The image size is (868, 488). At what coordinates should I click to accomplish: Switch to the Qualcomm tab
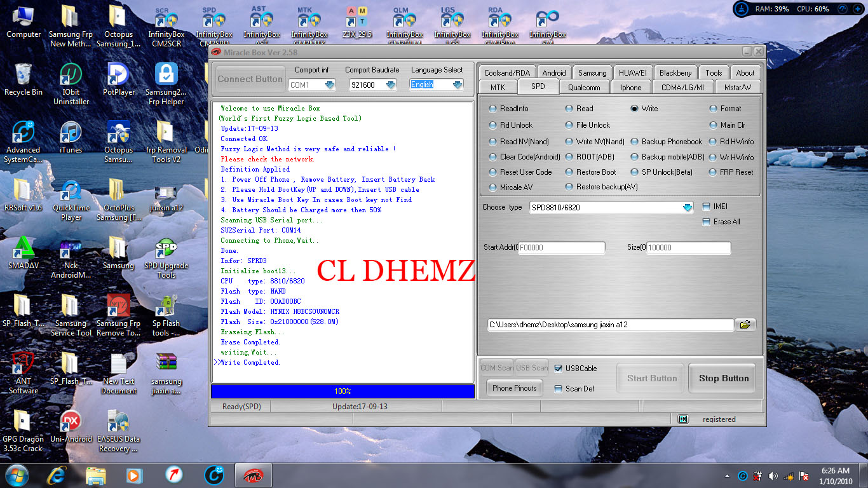coord(584,88)
